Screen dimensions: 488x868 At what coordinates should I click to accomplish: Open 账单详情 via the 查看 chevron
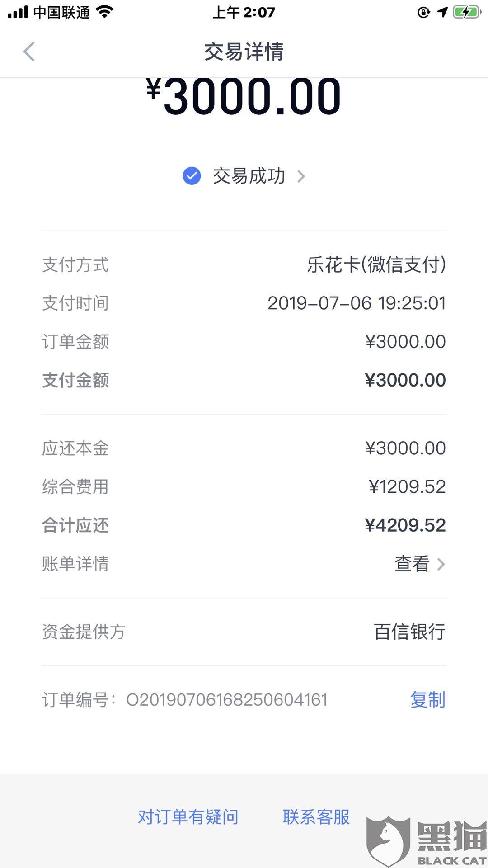tap(441, 564)
